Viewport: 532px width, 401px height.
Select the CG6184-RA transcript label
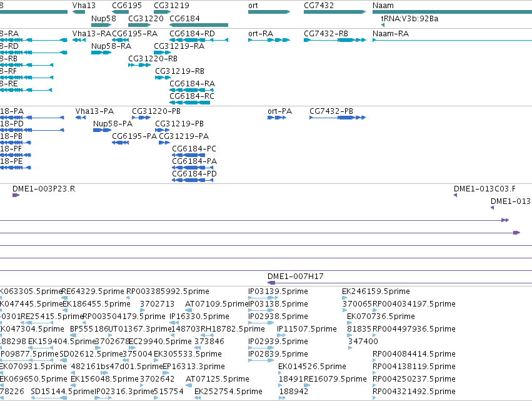[192, 84]
